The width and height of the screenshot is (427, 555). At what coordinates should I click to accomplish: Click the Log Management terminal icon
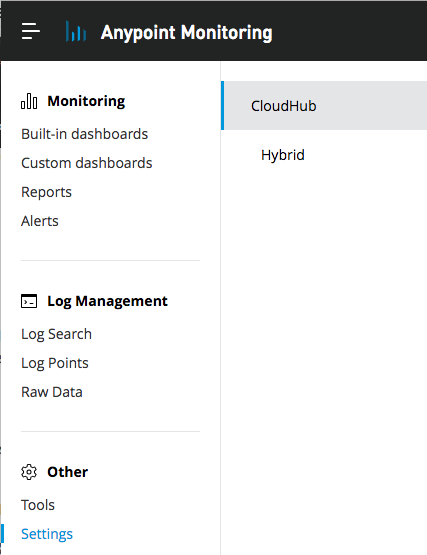pos(29,301)
